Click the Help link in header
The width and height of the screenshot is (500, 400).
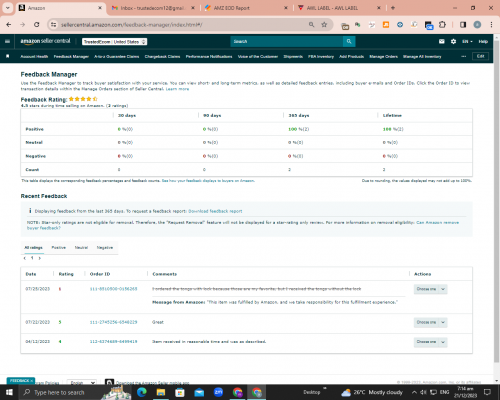click(x=483, y=41)
